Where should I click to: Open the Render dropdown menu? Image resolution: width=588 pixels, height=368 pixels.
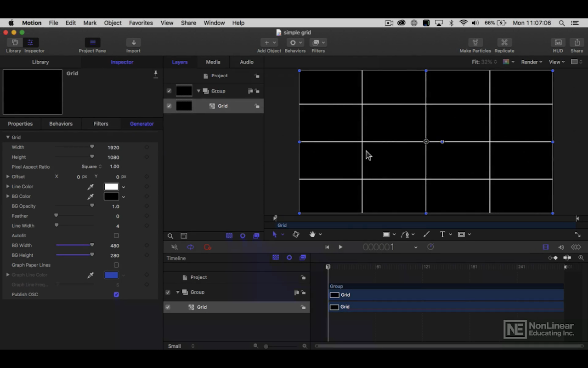[531, 62]
